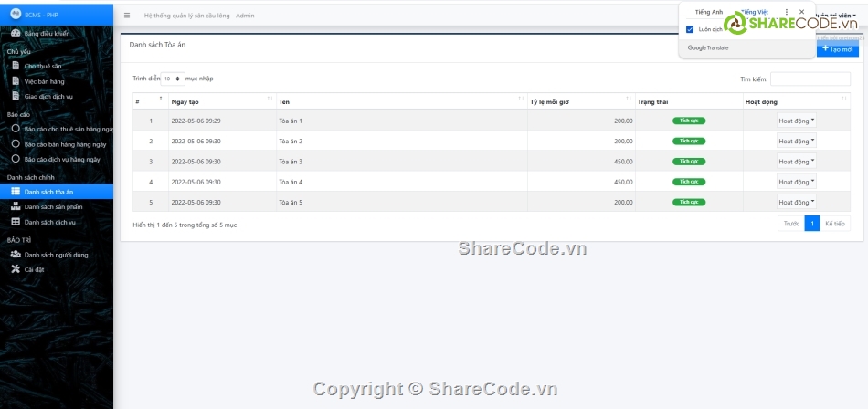This screenshot has height=409, width=868.
Task: Open Bảng điều khiển dashboard icon
Action: tap(16, 33)
